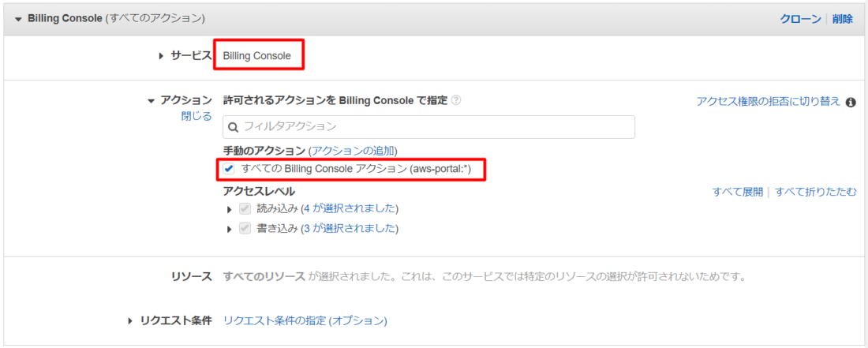Expand the 書き込み access level arrow
The height and width of the screenshot is (348, 868).
coord(229,229)
